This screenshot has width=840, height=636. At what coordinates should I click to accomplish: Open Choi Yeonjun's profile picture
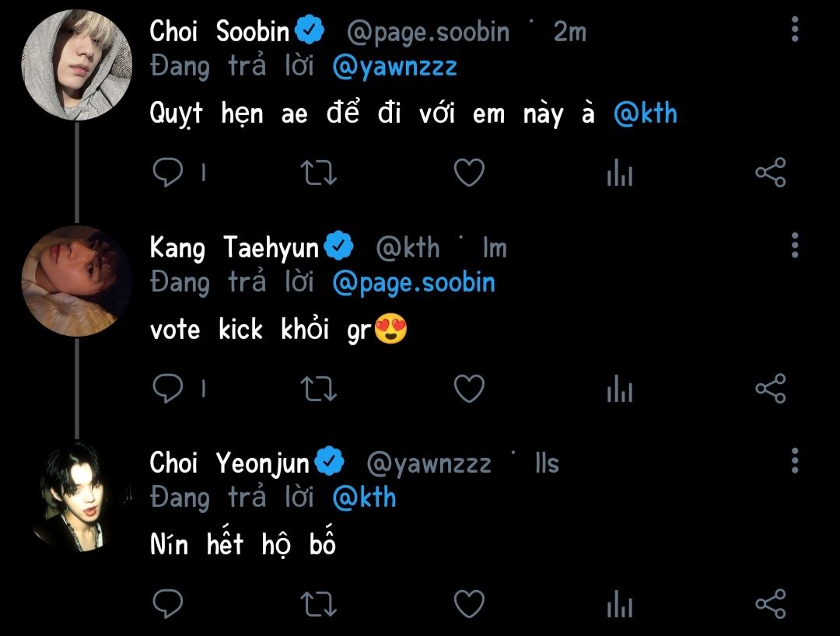(75, 496)
